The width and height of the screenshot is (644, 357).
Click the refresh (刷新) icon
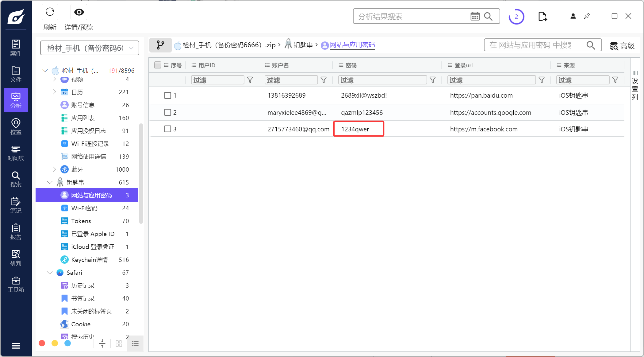pos(50,12)
